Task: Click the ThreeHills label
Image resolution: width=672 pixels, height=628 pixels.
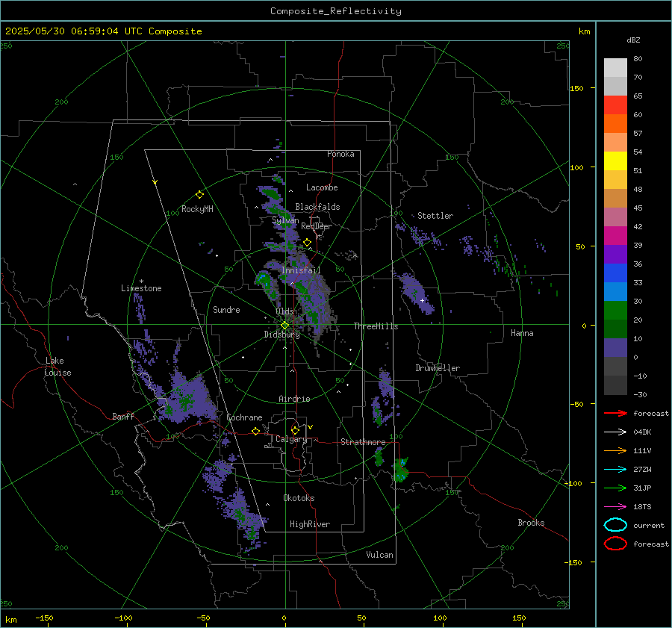Action: coord(376,326)
